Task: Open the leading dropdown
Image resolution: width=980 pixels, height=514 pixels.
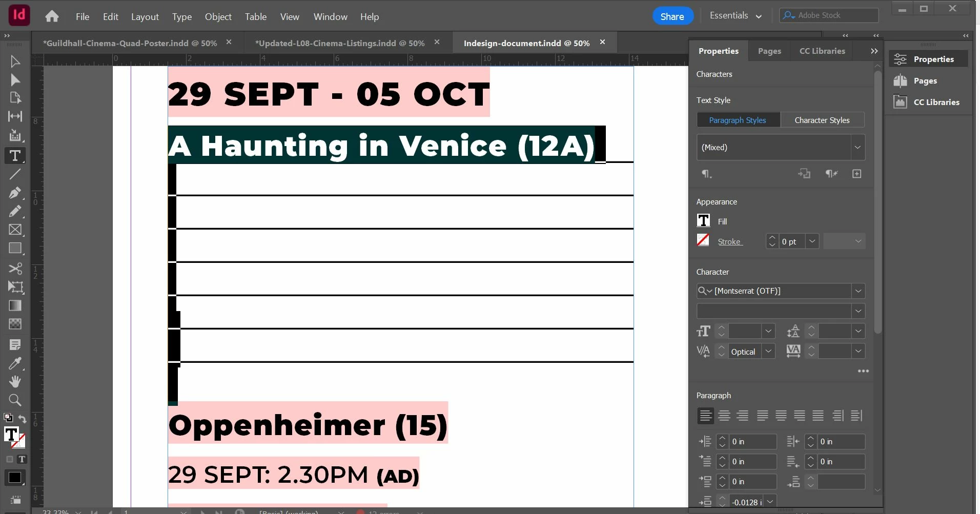Action: coord(858,331)
